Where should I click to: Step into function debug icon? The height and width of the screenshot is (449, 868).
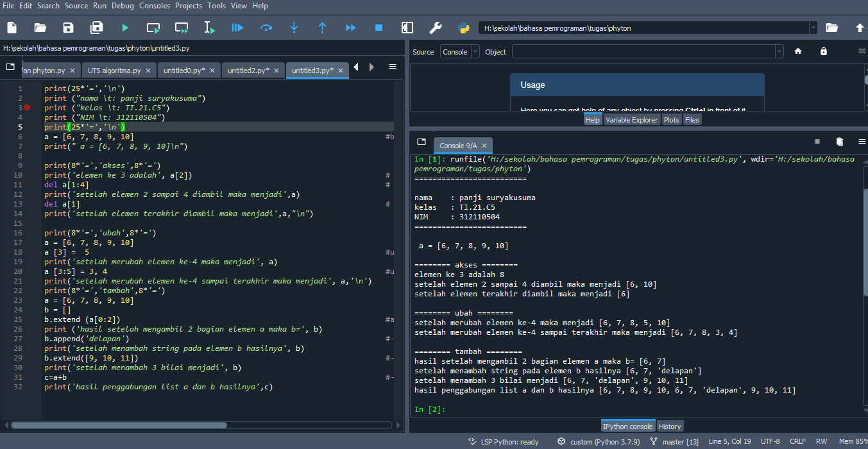[294, 28]
